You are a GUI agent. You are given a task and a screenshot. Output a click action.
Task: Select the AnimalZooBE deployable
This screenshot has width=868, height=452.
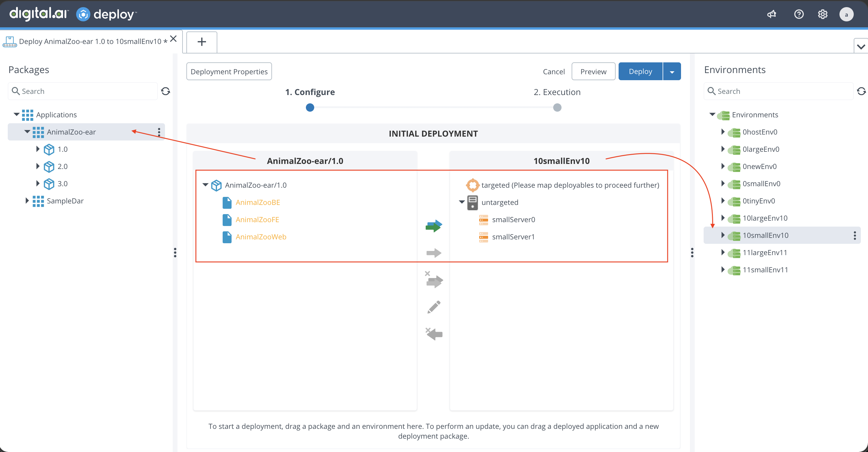(258, 202)
